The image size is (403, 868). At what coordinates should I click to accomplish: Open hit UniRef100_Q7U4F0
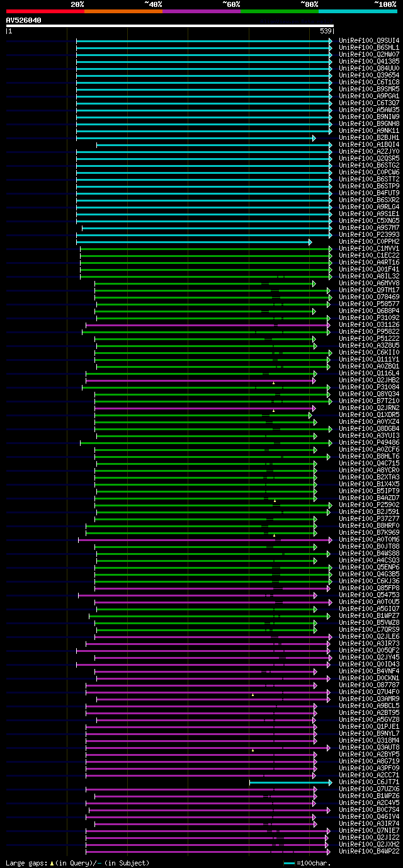click(369, 692)
